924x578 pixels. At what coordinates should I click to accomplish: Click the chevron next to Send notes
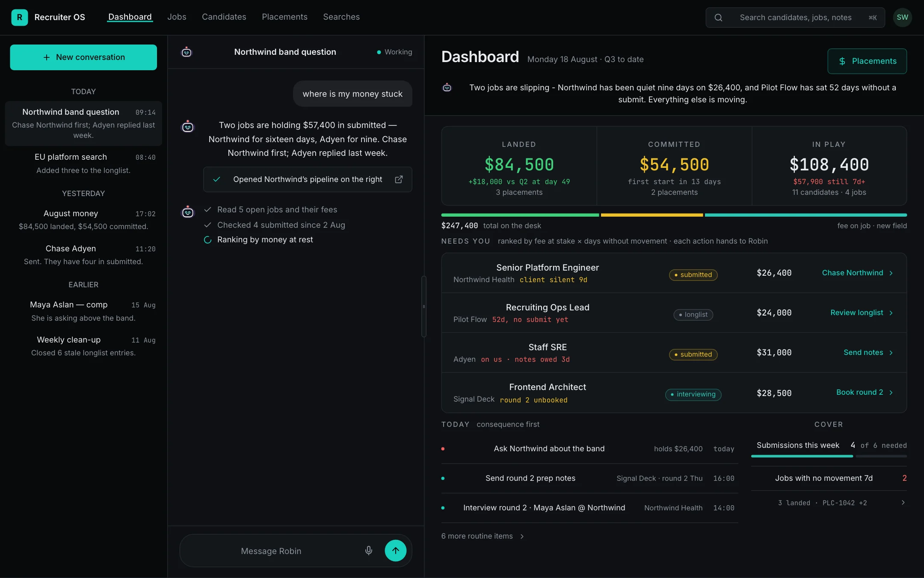pyautogui.click(x=891, y=353)
